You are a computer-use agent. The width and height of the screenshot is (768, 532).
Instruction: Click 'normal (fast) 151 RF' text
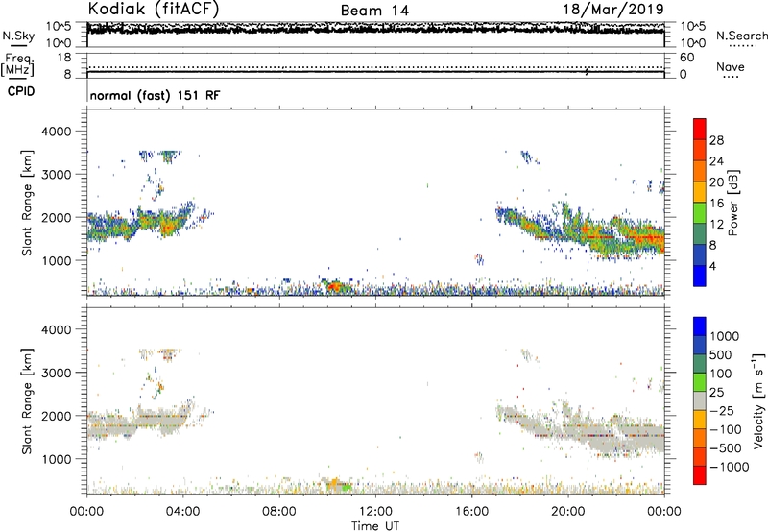(x=155, y=95)
